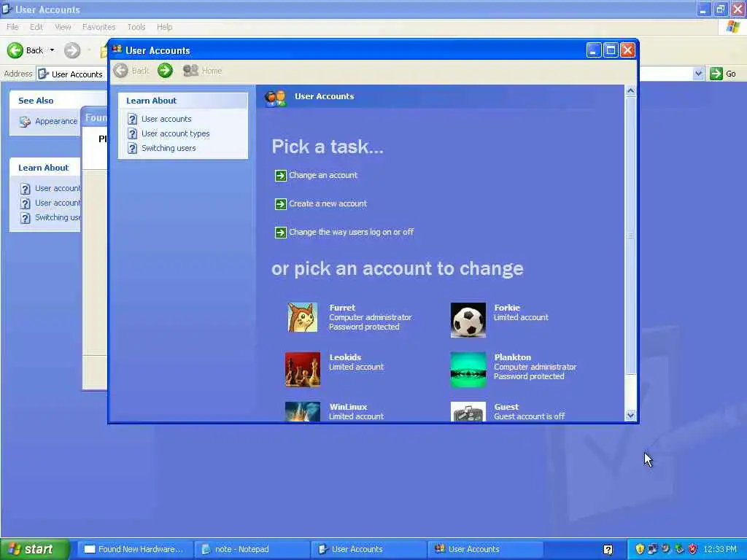747x560 pixels.
Task: Select the Leokids chess pieces picture
Action: (x=303, y=370)
